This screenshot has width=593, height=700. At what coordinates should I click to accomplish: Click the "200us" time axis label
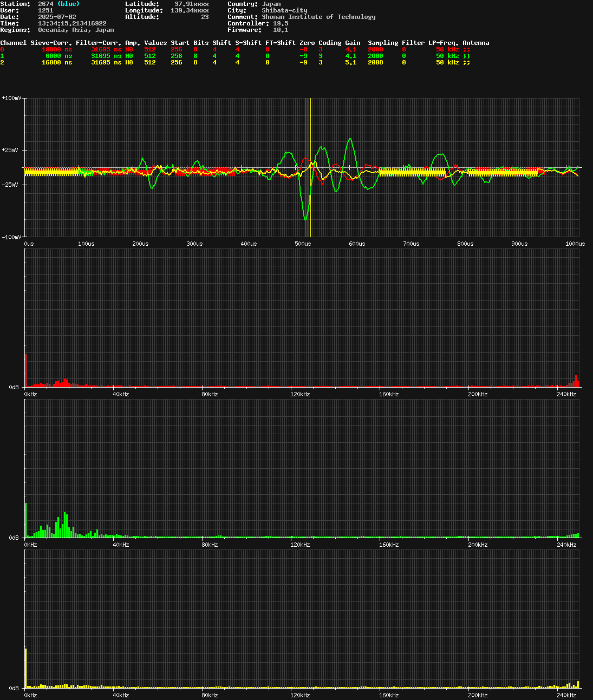(x=140, y=244)
